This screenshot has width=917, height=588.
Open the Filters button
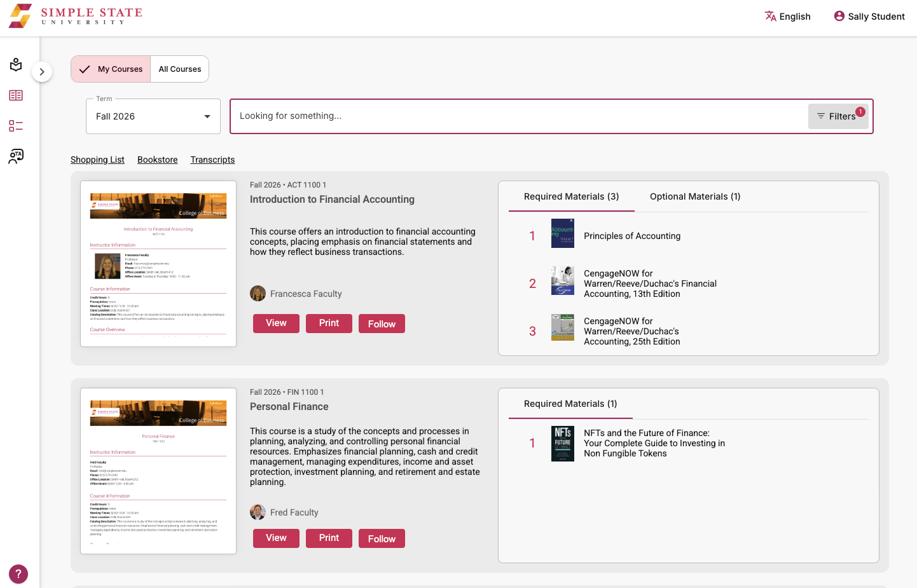838,116
